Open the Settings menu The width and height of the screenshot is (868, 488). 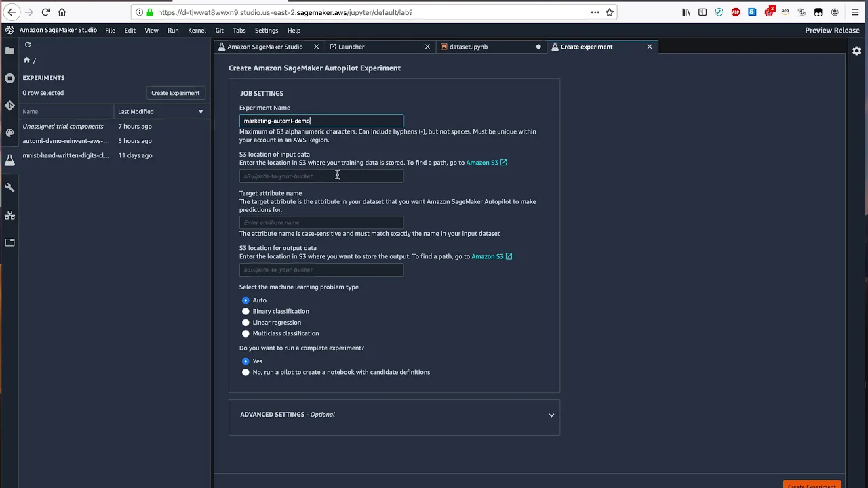267,30
